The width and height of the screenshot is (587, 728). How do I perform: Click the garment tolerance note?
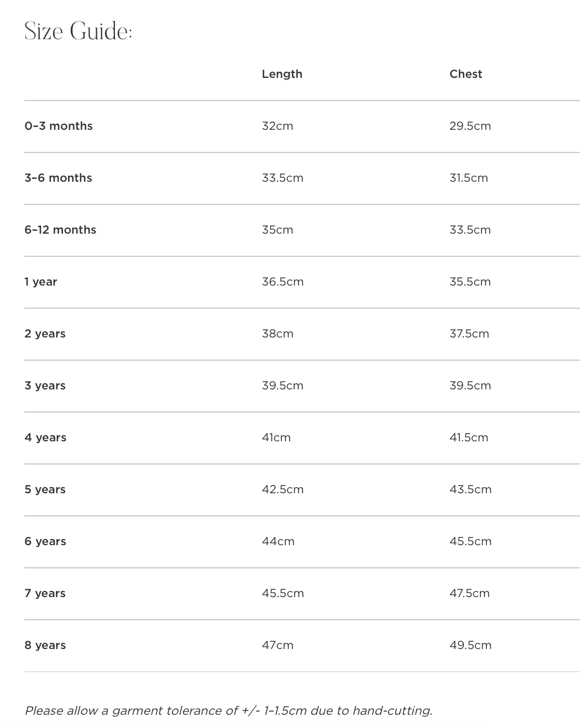click(x=228, y=710)
